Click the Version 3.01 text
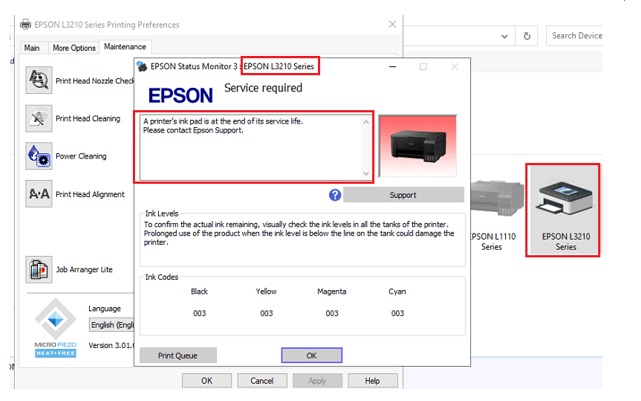The image size is (641, 401). 112,345
